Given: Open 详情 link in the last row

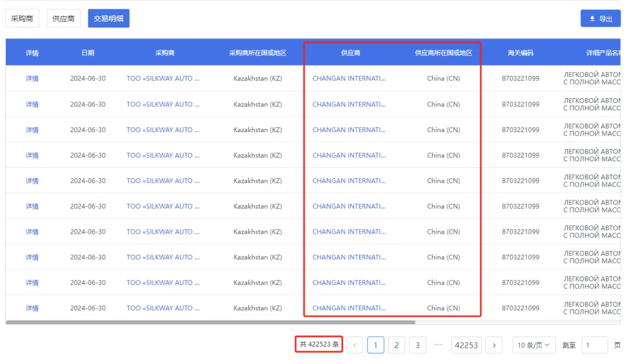Looking at the screenshot, I should [x=32, y=308].
